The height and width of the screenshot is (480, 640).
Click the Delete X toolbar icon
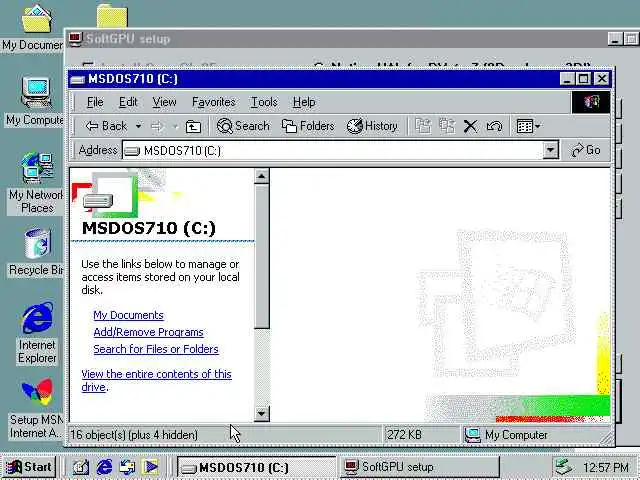[470, 127]
